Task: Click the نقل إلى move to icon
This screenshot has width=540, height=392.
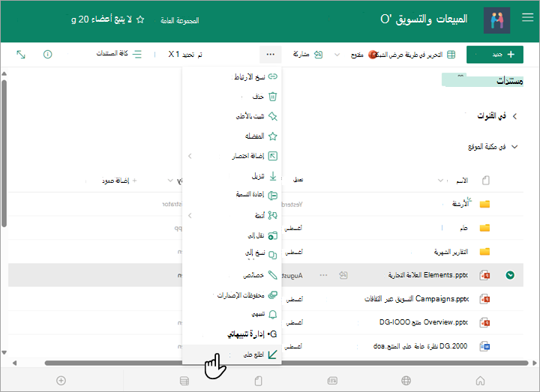Action: point(272,236)
